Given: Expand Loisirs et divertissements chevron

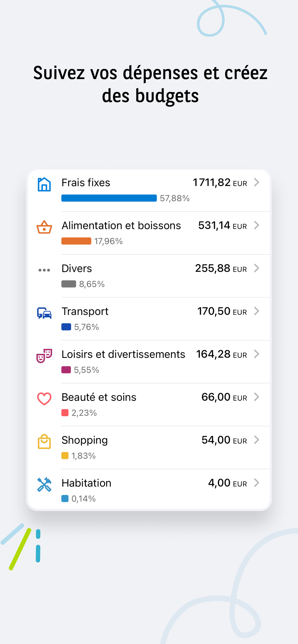Looking at the screenshot, I should click(x=256, y=354).
